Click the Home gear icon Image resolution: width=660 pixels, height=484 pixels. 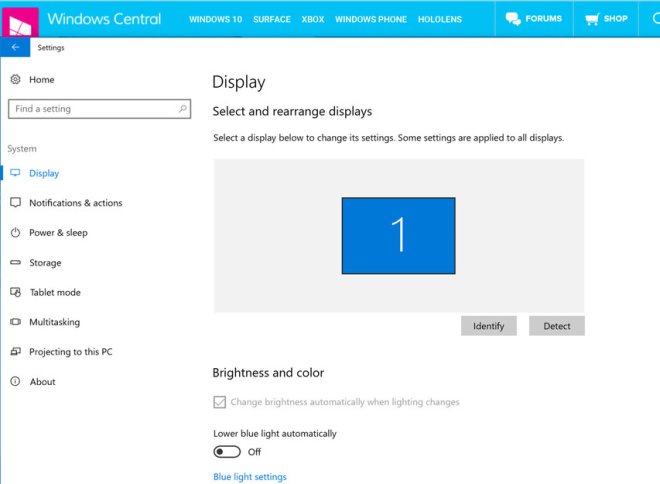[15, 80]
